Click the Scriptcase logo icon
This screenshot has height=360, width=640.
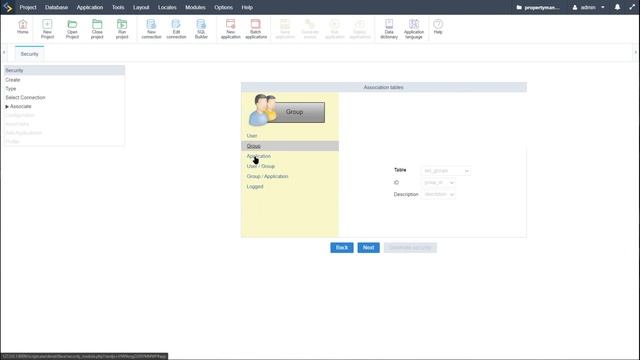click(8, 7)
